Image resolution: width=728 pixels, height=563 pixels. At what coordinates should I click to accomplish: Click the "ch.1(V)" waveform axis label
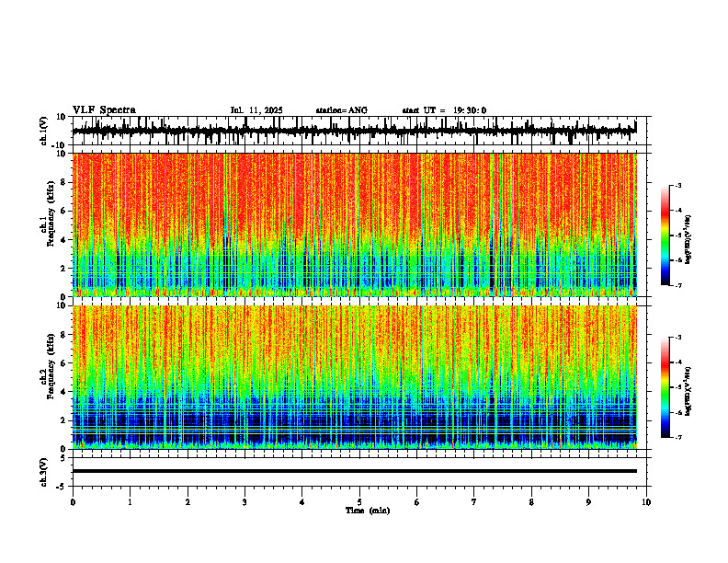point(44,131)
